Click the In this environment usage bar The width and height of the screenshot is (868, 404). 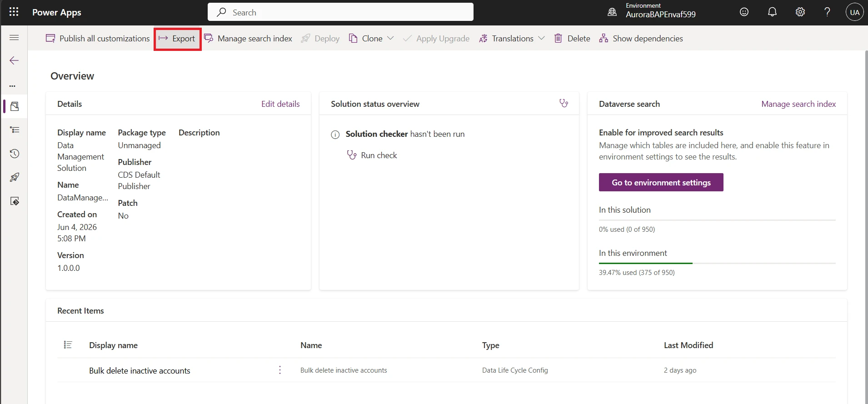point(717,263)
